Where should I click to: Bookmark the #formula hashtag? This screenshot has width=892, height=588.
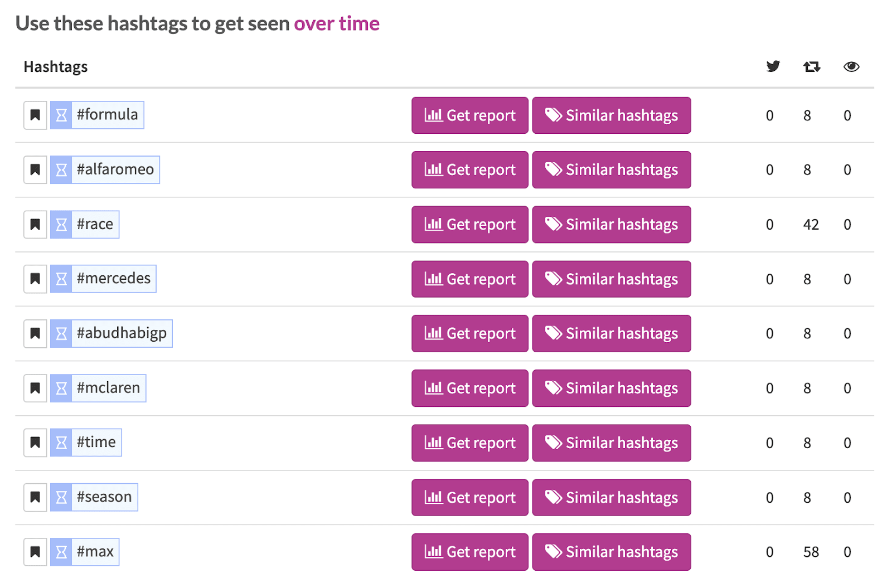tap(35, 115)
